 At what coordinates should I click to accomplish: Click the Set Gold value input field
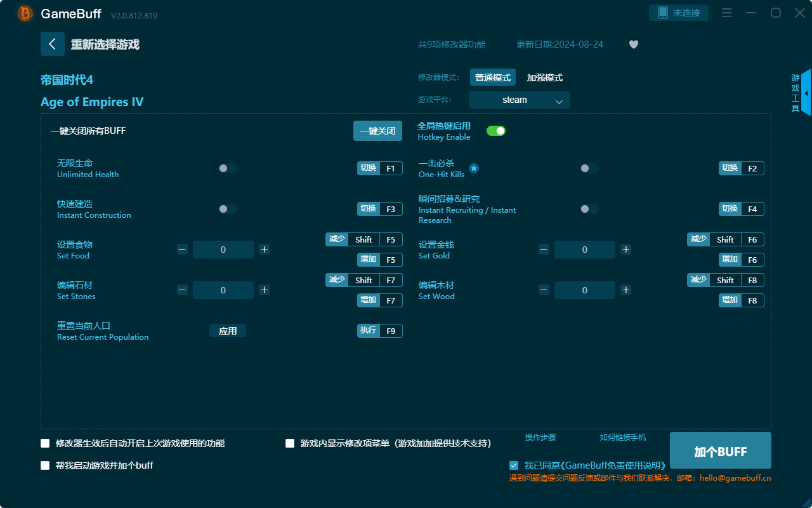point(584,250)
